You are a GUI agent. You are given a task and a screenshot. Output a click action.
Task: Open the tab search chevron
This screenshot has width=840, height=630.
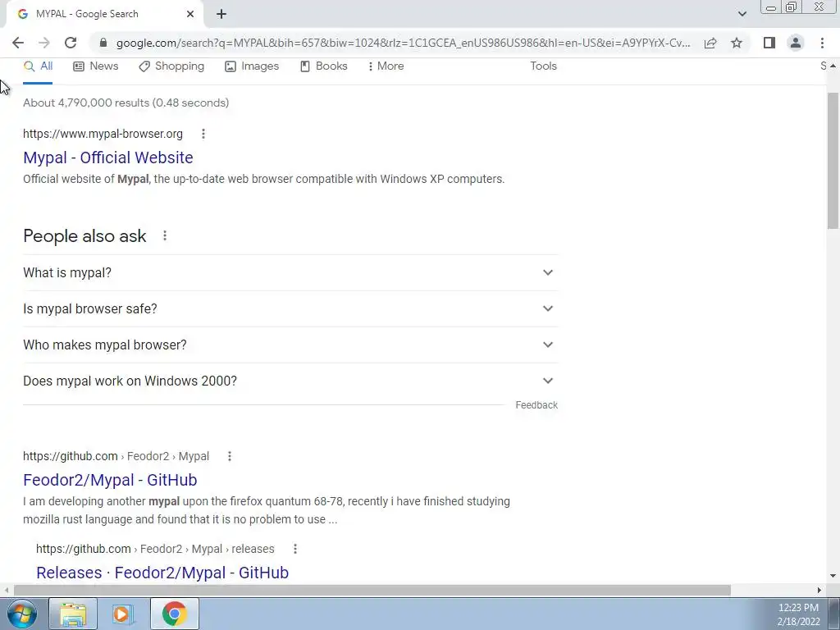[742, 14]
